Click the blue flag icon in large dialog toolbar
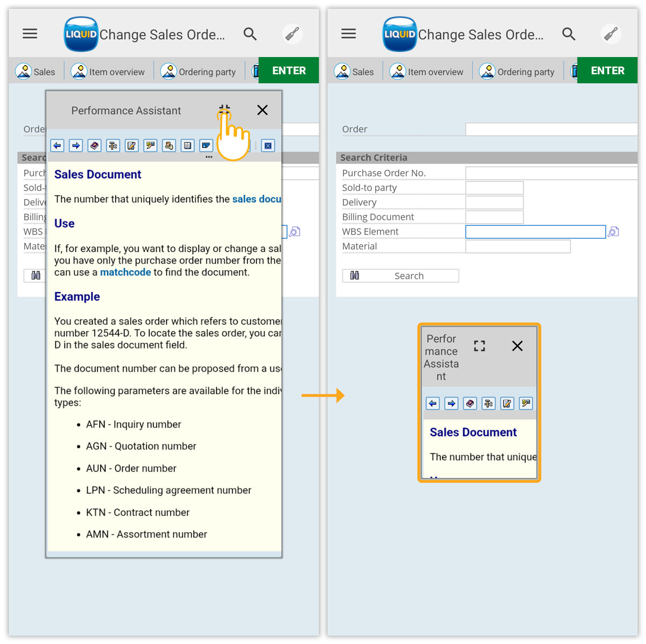The width and height of the screenshot is (646, 644). (206, 145)
